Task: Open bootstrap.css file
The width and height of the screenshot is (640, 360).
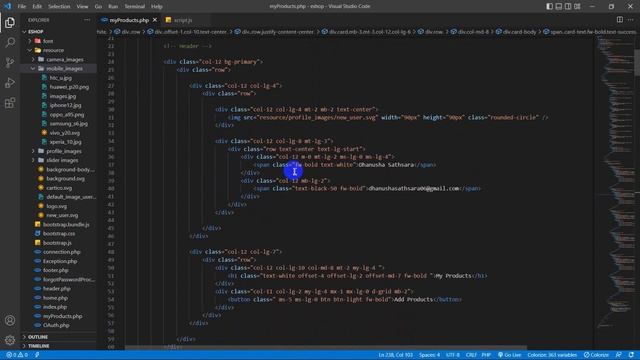Action: [x=59, y=233]
